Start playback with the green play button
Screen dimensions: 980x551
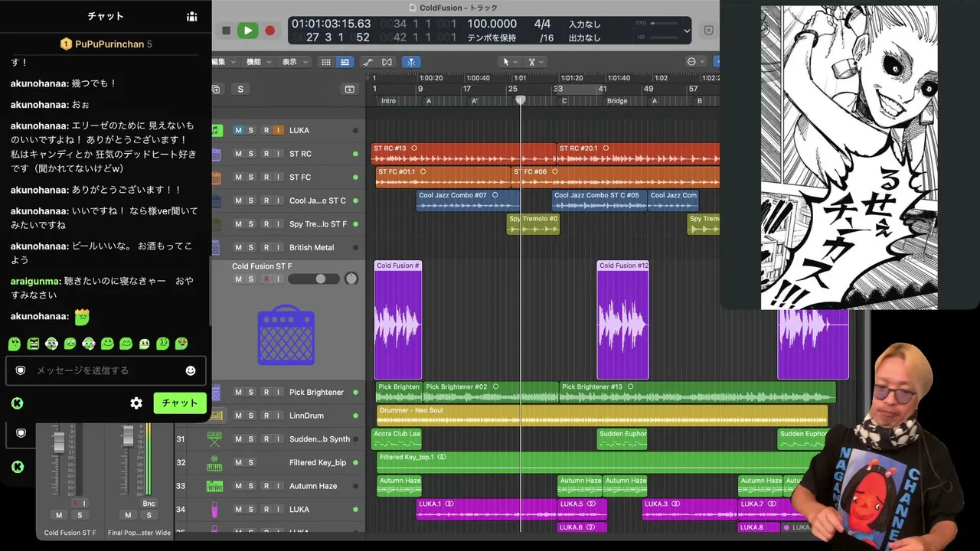click(247, 31)
